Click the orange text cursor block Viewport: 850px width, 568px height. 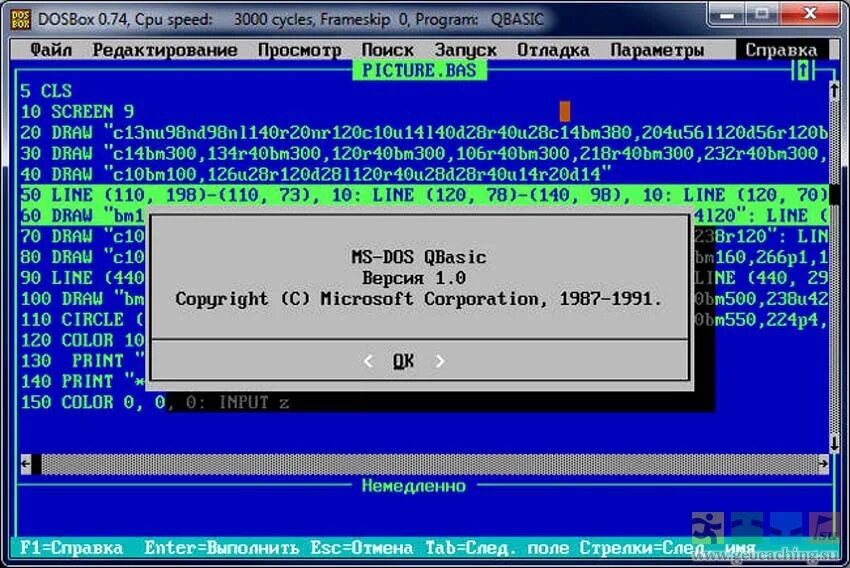[564, 111]
